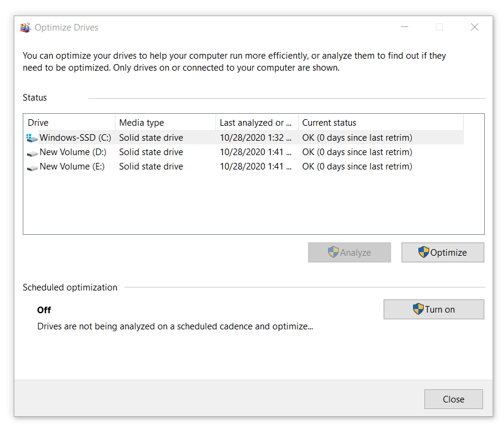Turn on scheduled optimization
Screen dimensions: 504x430
click(433, 310)
